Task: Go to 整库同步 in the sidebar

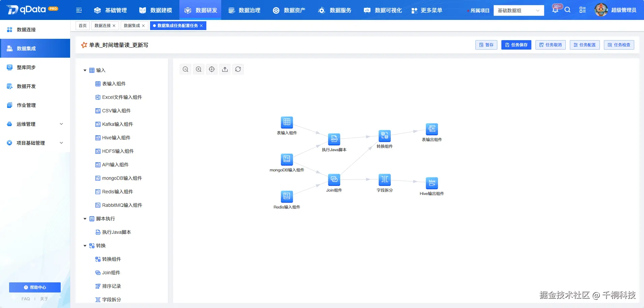Action: coord(35,67)
